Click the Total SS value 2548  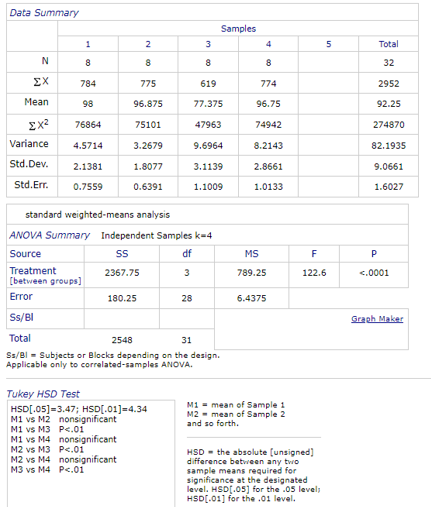coord(122,340)
